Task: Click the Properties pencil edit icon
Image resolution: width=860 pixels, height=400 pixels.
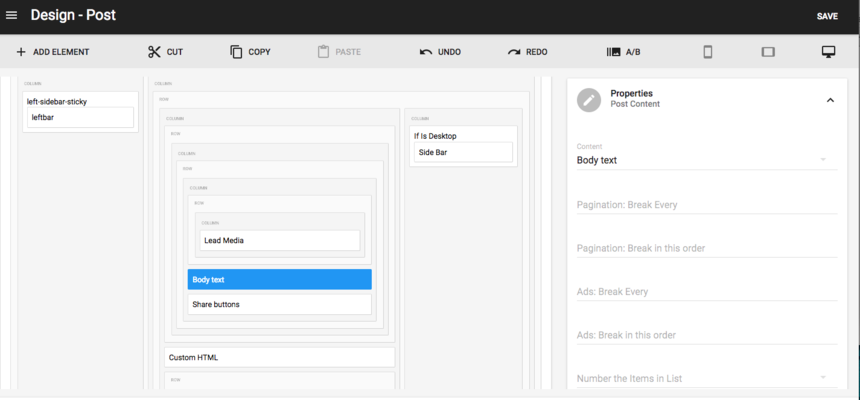Action: 589,99
